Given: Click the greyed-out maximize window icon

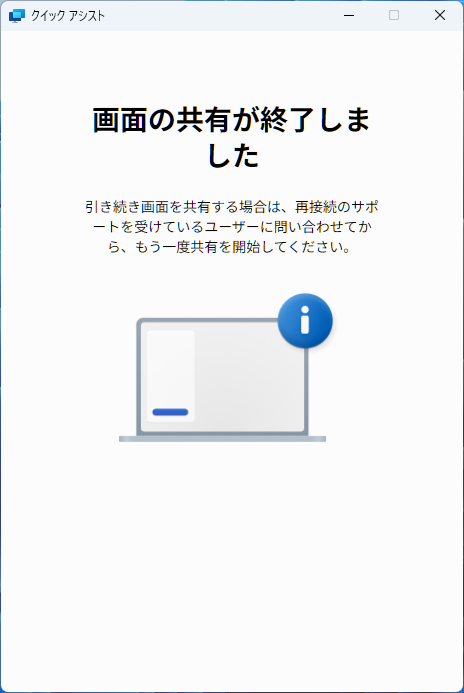Looking at the screenshot, I should [394, 15].
